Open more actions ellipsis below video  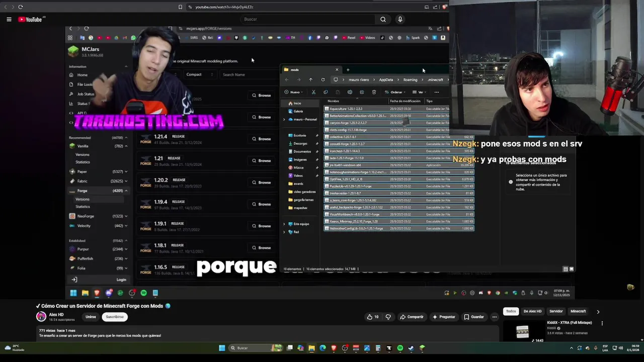coord(495,317)
